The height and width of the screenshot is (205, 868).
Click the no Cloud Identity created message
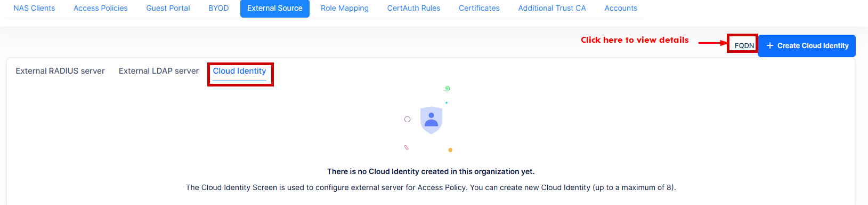point(431,171)
